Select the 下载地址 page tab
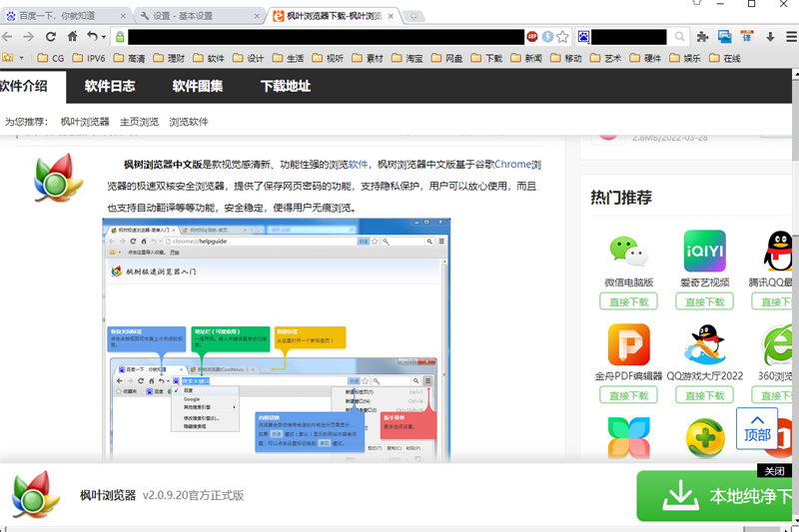 pyautogui.click(x=286, y=86)
